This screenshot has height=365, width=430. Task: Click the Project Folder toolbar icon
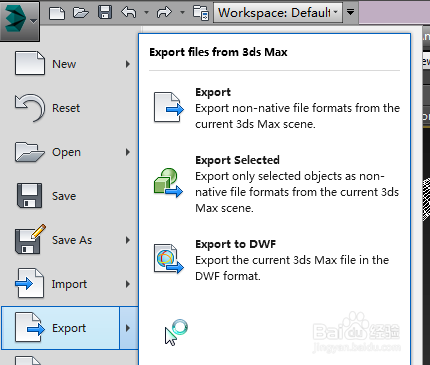(201, 13)
